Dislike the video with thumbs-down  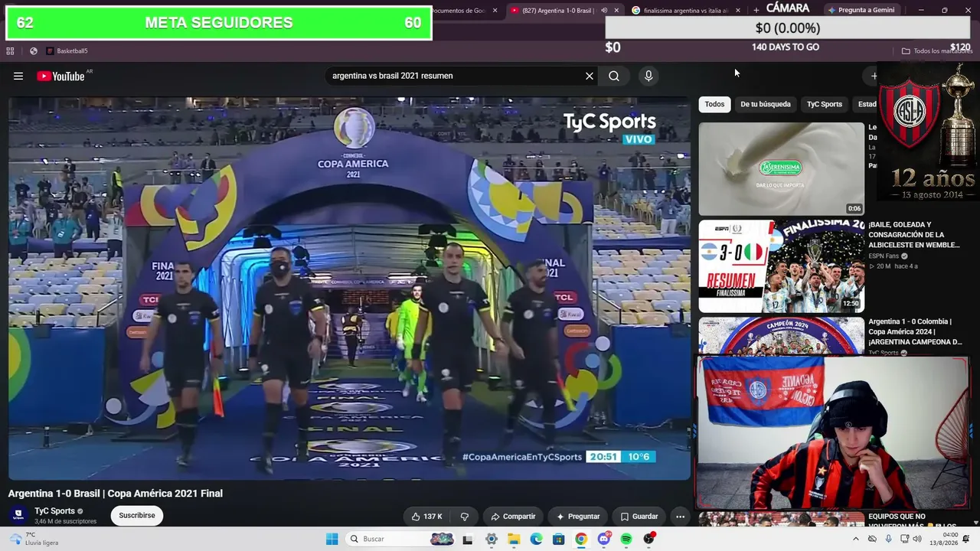(464, 517)
